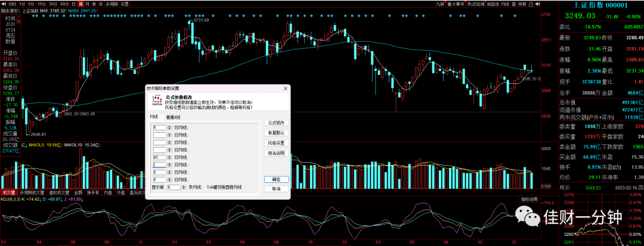644x246 pixels.
Task: Select the 日 daily period button
Action: tap(73, 4)
